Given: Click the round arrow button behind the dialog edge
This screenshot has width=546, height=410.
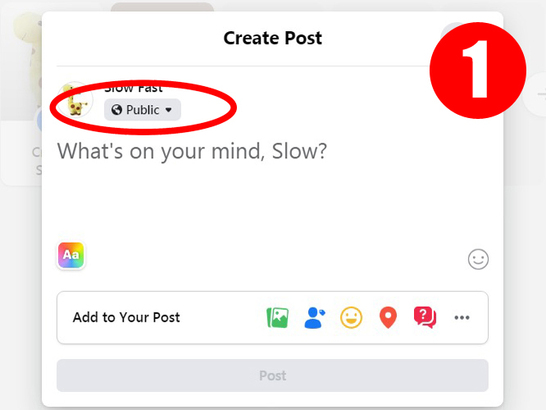Looking at the screenshot, I should pyautogui.click(x=535, y=94).
